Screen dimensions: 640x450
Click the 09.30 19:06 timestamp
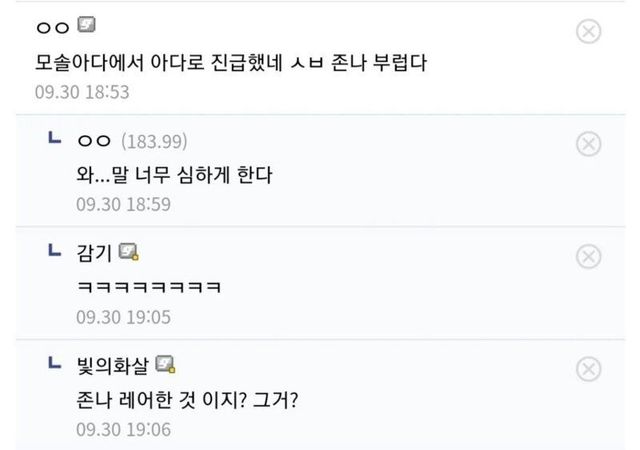tap(124, 429)
